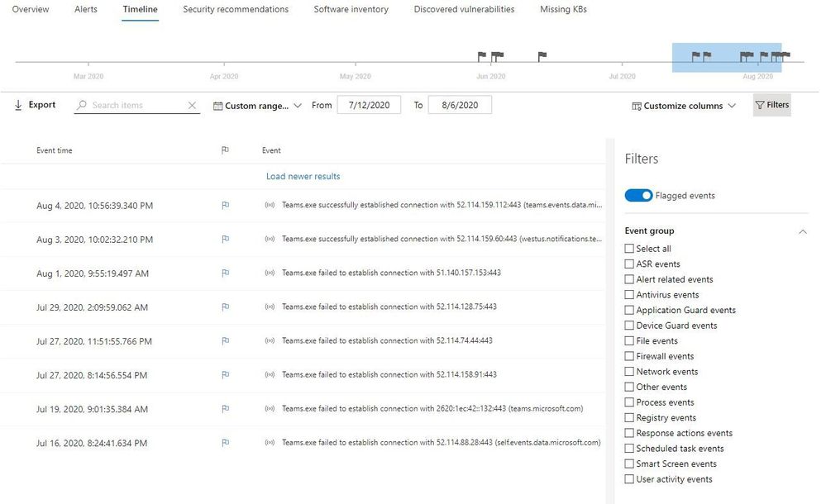Check the Select all checkbox

629,248
